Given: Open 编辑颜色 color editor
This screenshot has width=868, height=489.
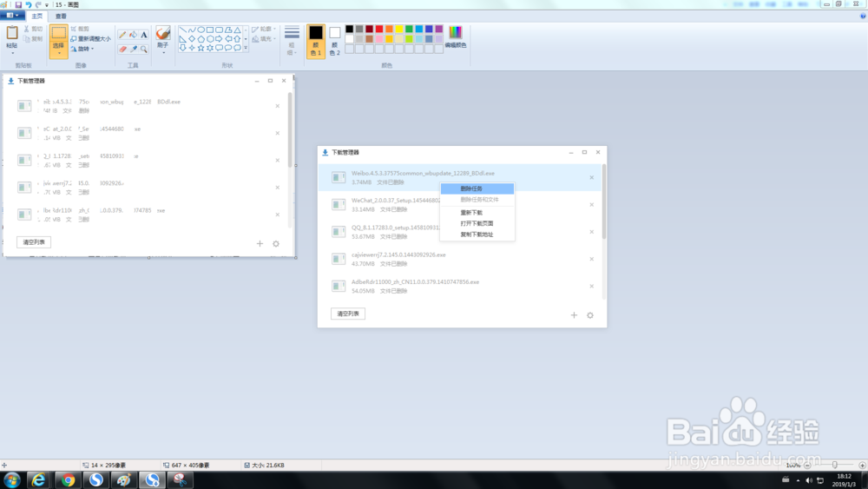Looking at the screenshot, I should [456, 36].
